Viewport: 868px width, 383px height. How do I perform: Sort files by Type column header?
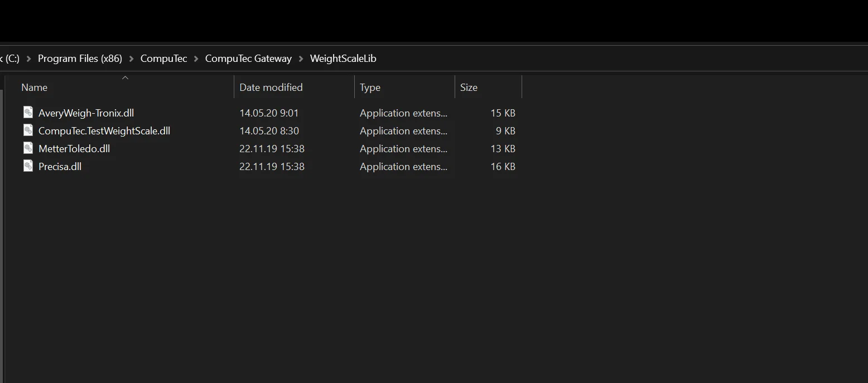tap(370, 88)
